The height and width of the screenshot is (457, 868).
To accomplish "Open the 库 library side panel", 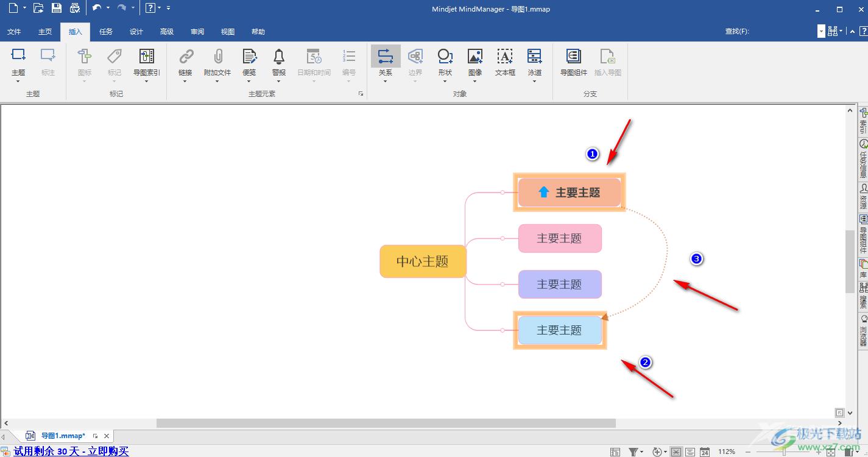I will coord(863,269).
